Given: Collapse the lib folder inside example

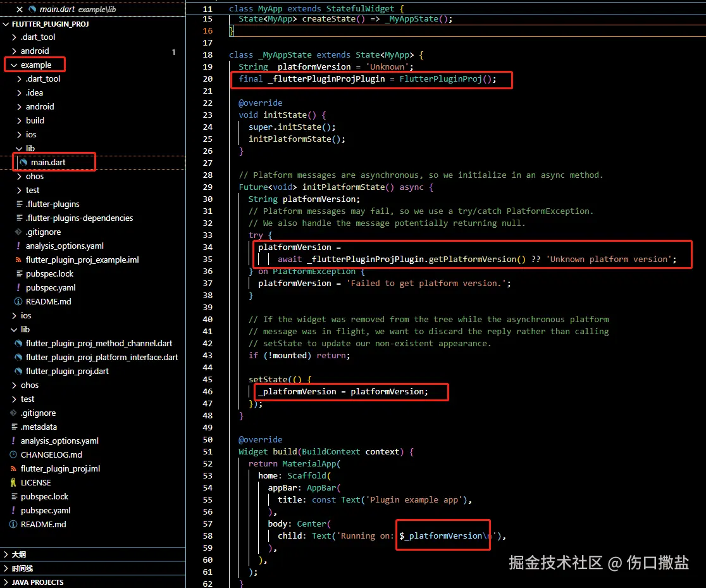Looking at the screenshot, I should 19,148.
